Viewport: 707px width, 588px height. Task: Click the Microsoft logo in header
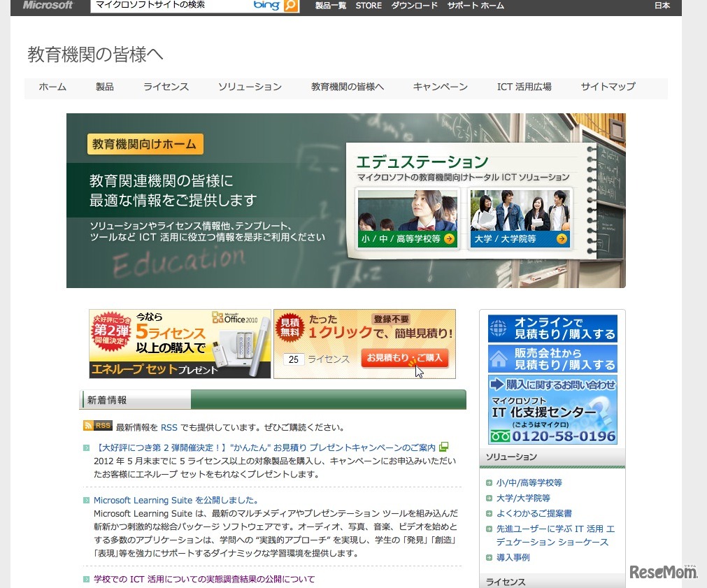tap(48, 6)
